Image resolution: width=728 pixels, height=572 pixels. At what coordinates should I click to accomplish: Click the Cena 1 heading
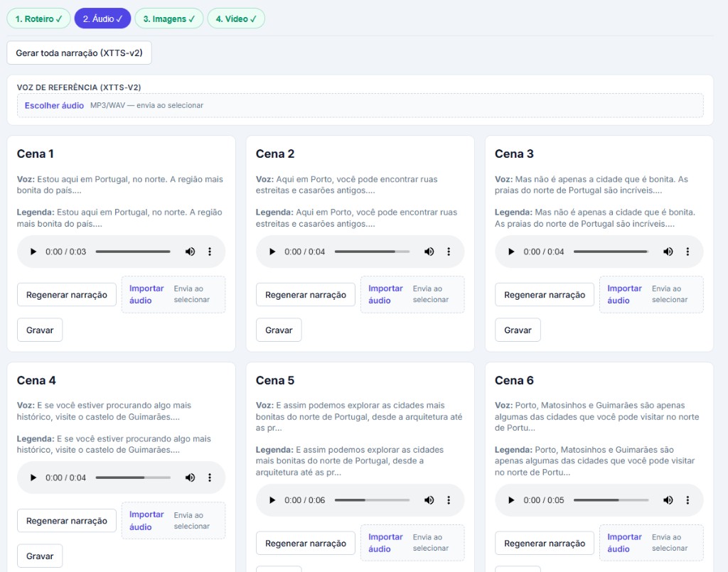36,153
